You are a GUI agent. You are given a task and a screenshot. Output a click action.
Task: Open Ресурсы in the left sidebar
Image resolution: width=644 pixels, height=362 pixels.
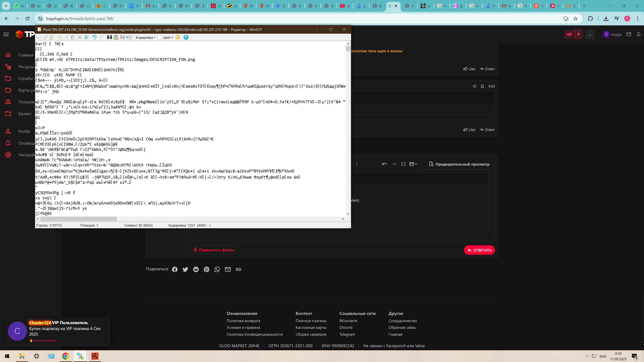coord(26,67)
